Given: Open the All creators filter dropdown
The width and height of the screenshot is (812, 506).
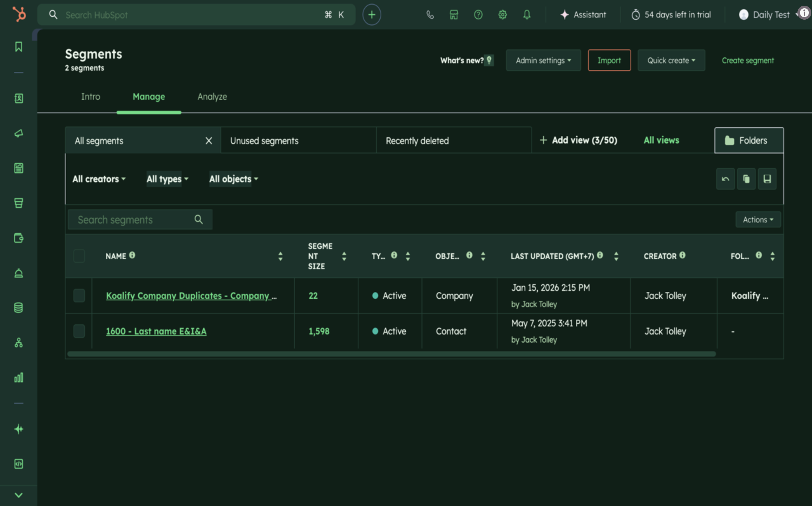Looking at the screenshot, I should point(98,179).
